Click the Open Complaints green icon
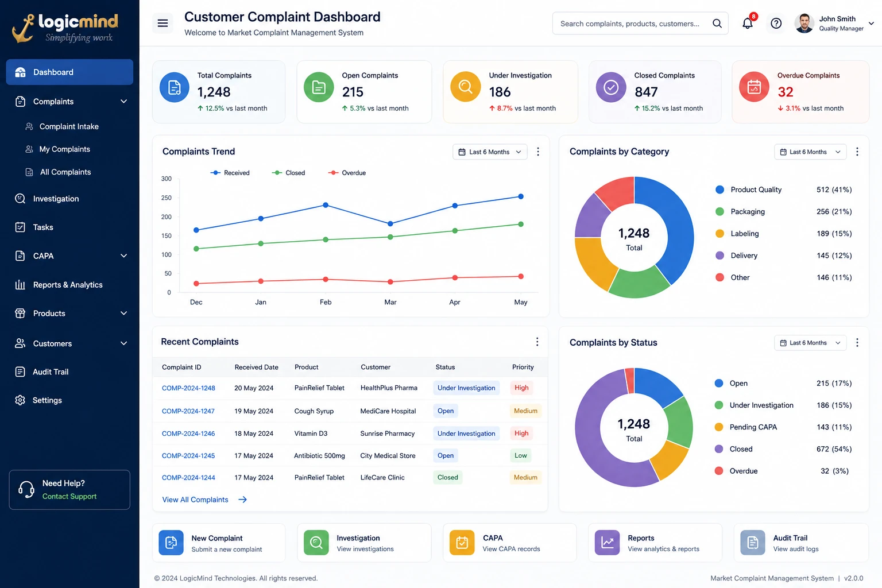This screenshot has height=588, width=882. (x=319, y=87)
